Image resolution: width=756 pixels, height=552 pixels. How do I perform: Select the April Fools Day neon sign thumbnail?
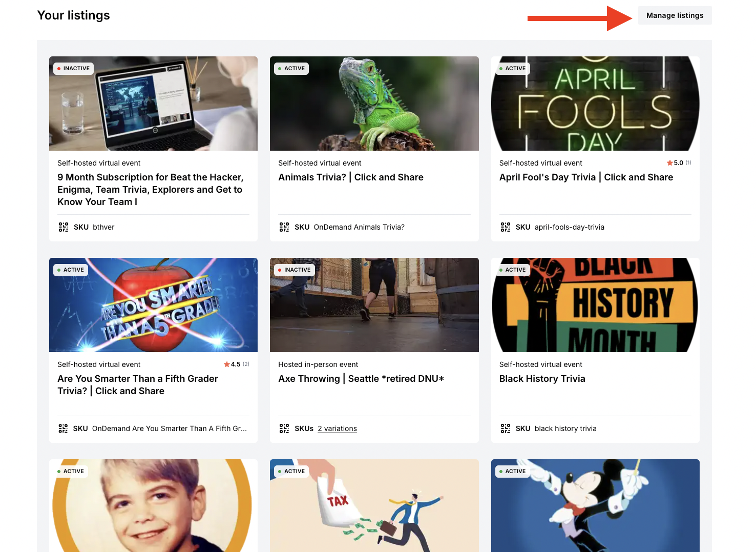tap(595, 104)
